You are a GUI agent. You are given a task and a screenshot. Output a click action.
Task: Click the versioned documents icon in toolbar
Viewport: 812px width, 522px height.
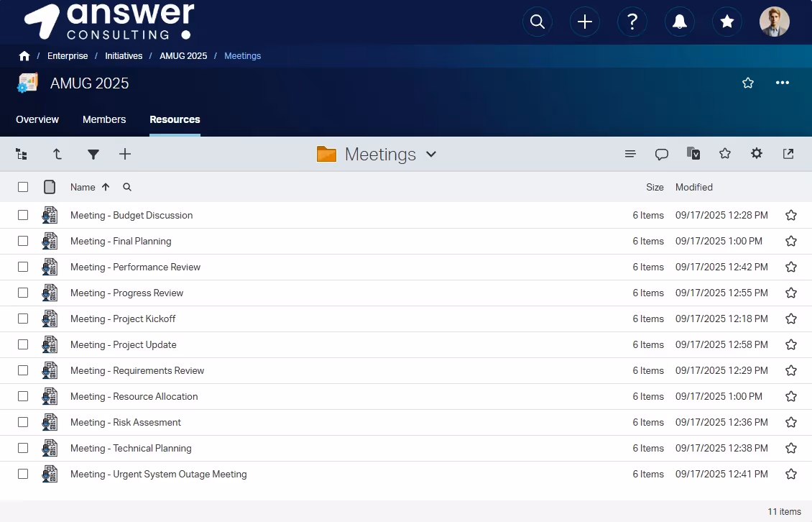click(x=693, y=153)
